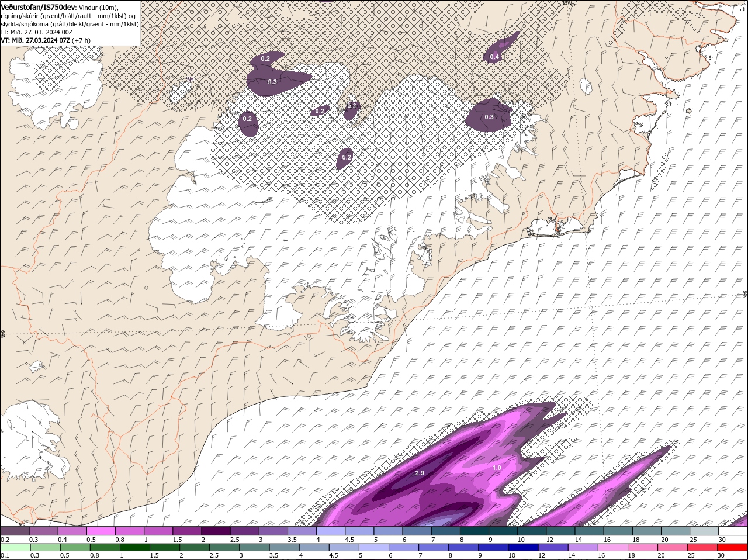Click the "rigning/skúrir" rain legend description line
The height and width of the screenshot is (560, 748).
point(70,15)
